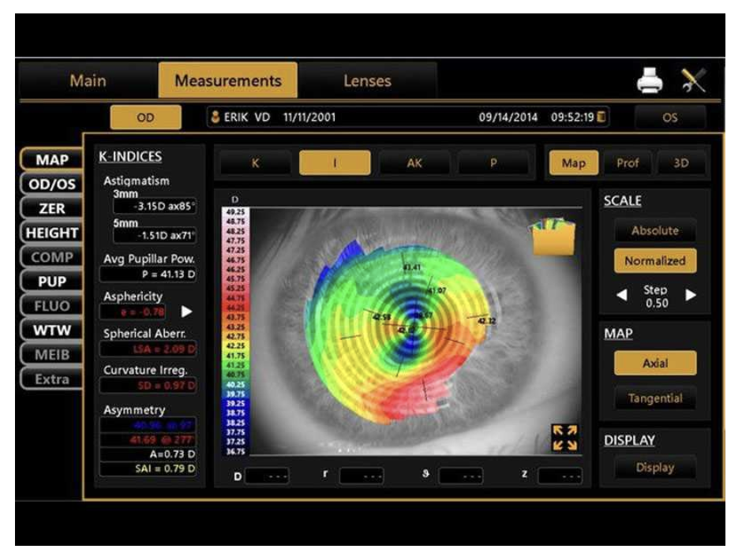
Task: Switch to the OS eye
Action: tap(669, 118)
